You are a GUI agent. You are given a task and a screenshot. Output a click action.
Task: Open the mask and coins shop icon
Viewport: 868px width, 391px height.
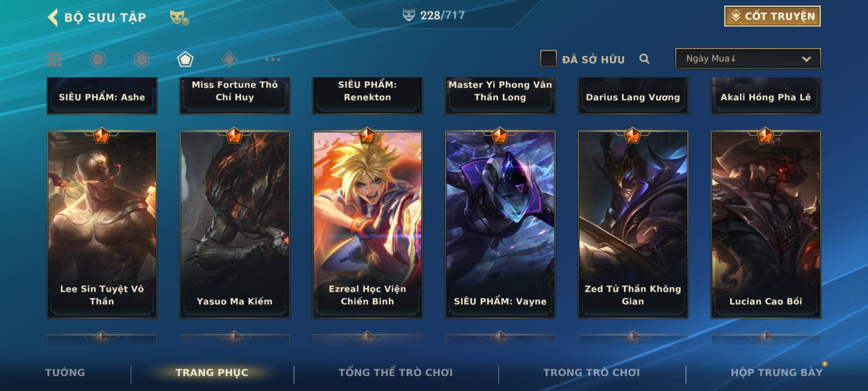179,17
